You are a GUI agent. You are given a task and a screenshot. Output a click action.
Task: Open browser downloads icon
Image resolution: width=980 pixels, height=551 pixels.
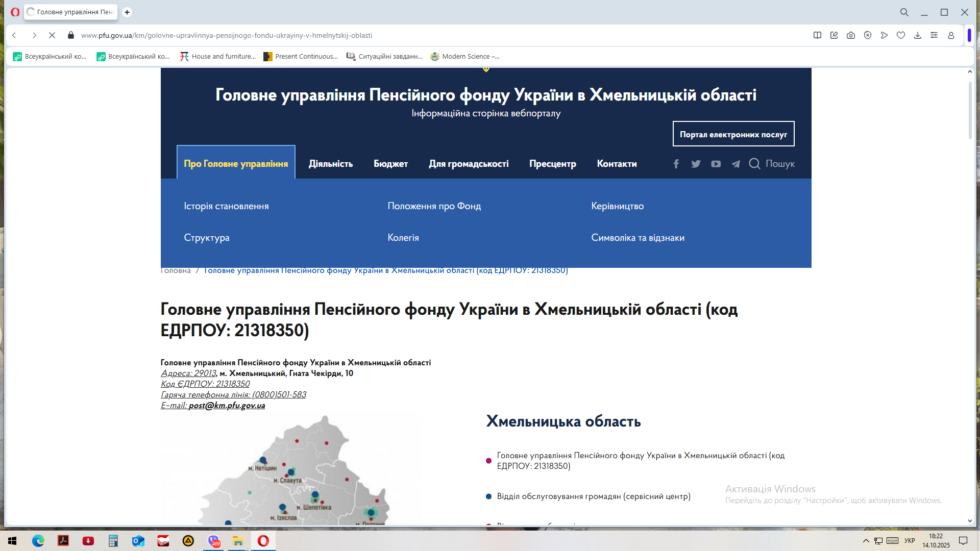coord(917,35)
